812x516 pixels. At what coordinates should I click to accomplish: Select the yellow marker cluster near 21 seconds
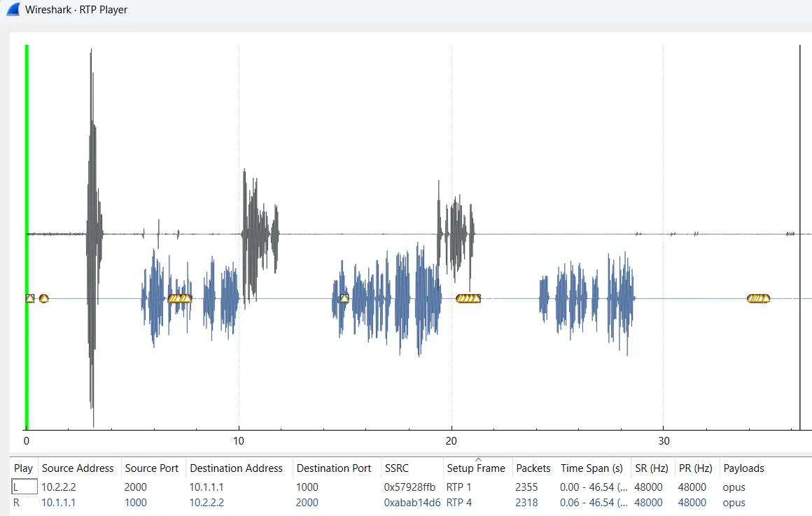pos(468,298)
